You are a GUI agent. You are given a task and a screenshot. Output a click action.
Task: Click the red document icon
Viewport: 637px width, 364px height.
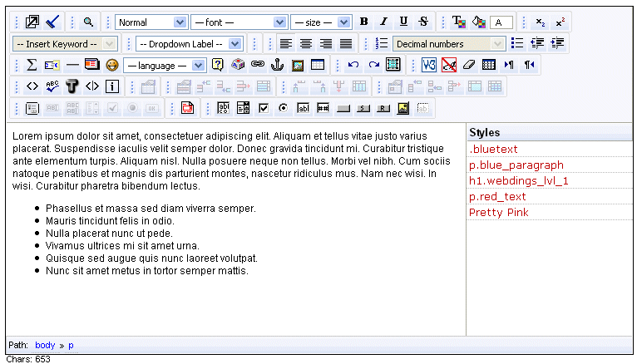[x=187, y=108]
